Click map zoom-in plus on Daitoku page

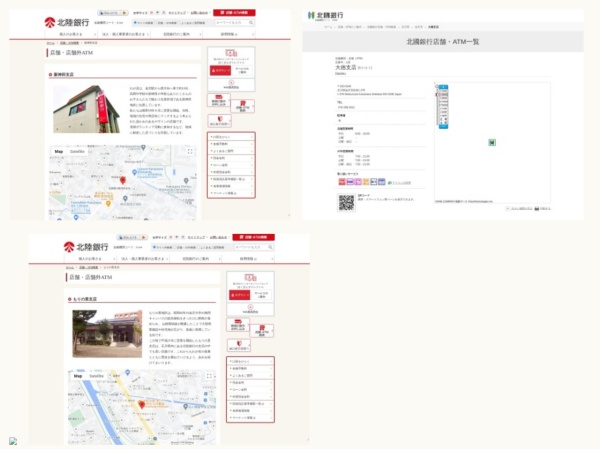click(x=443, y=87)
